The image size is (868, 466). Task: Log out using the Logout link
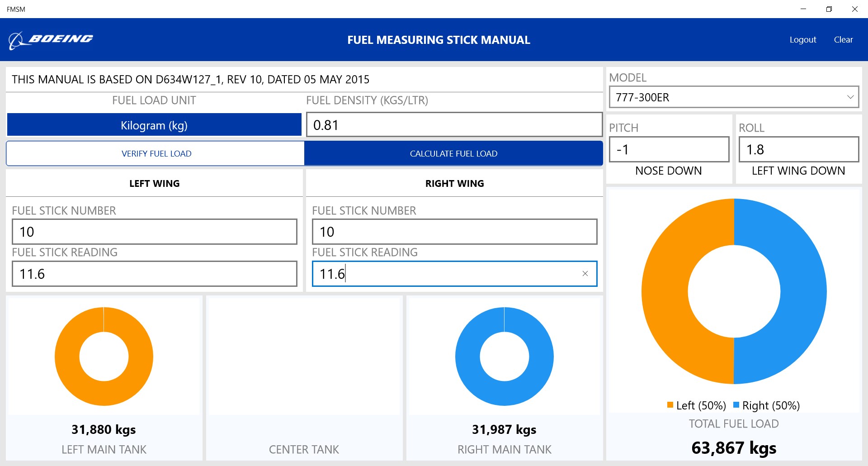point(803,40)
